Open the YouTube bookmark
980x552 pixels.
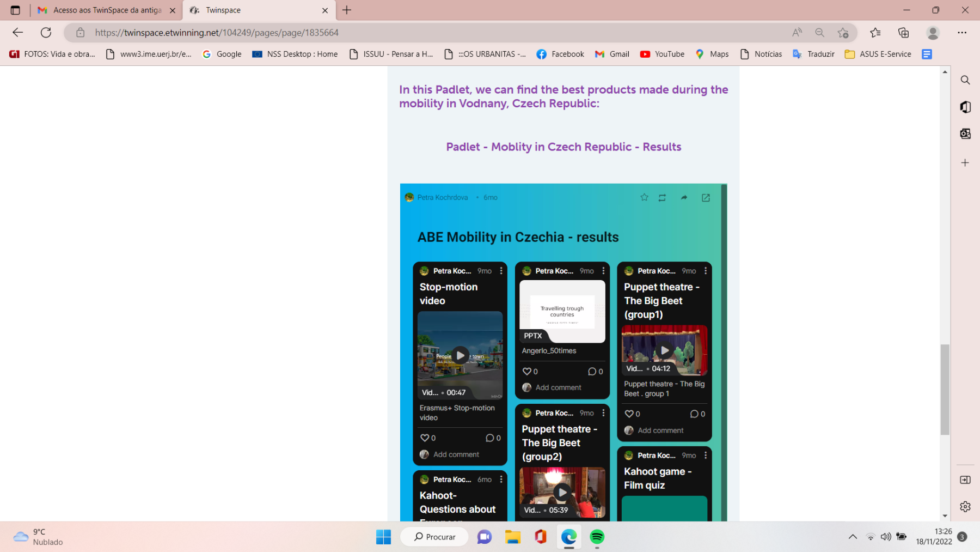[662, 54]
